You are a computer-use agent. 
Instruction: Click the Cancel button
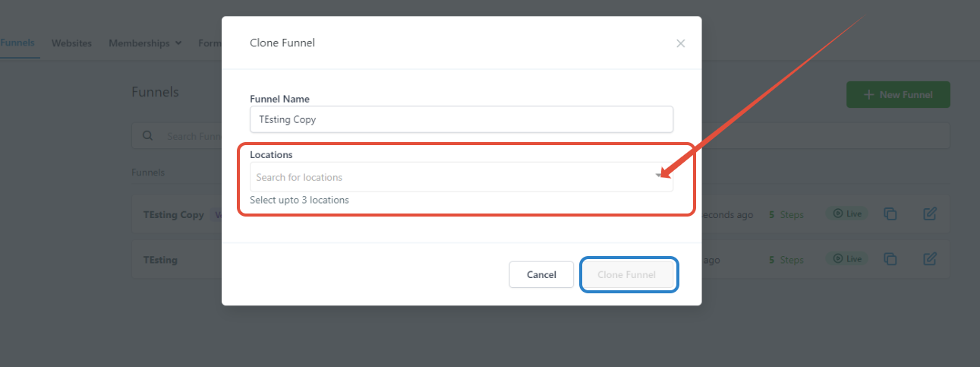tap(541, 274)
